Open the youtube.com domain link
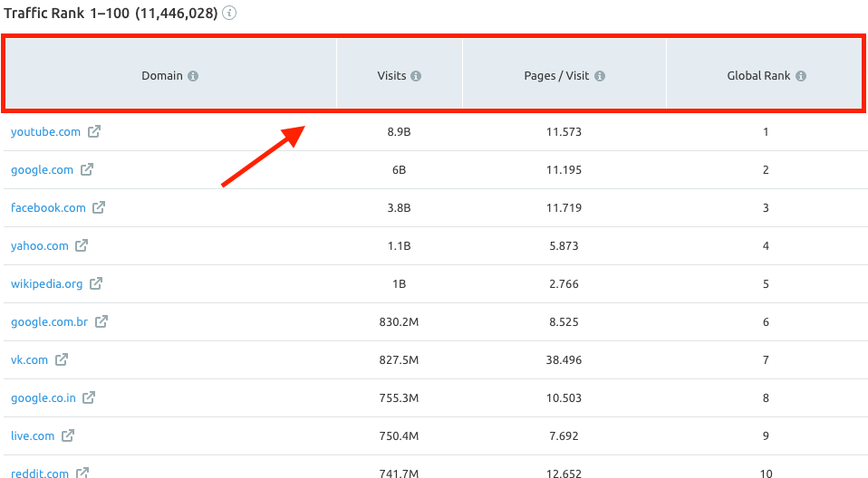The image size is (868, 478). (x=45, y=132)
